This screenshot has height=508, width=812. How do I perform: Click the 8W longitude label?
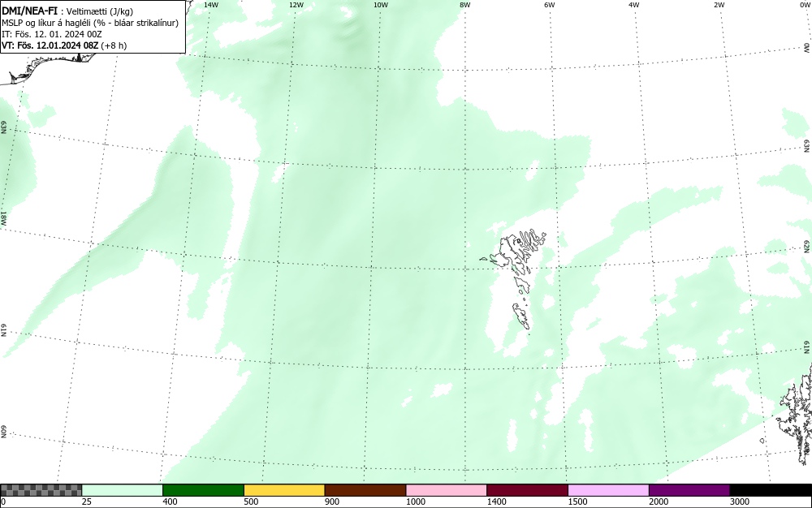(465, 5)
